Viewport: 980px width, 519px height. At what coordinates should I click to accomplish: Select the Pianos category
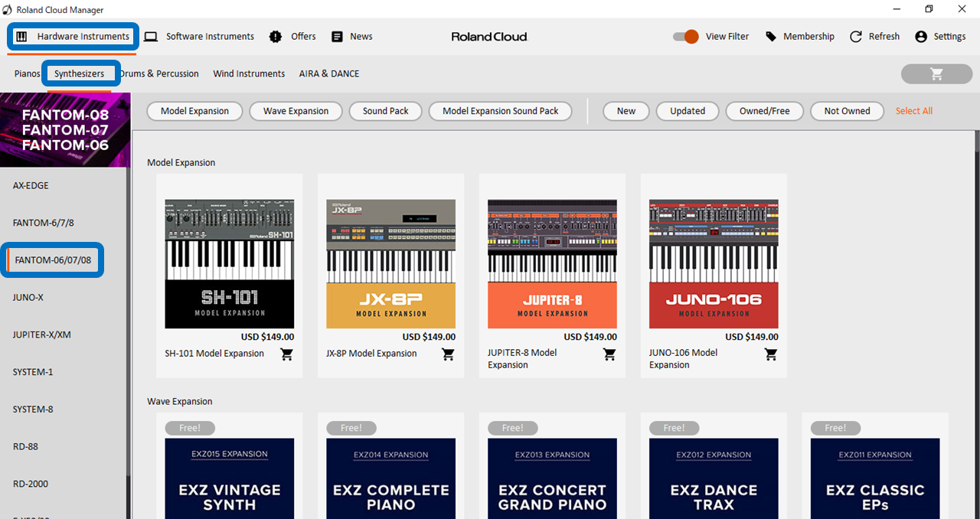(27, 73)
